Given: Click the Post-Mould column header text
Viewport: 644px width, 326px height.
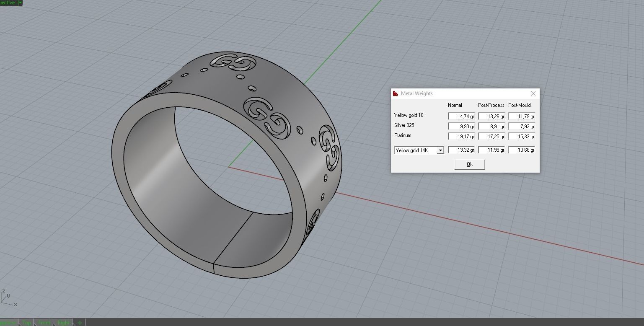Looking at the screenshot, I should (x=520, y=105).
